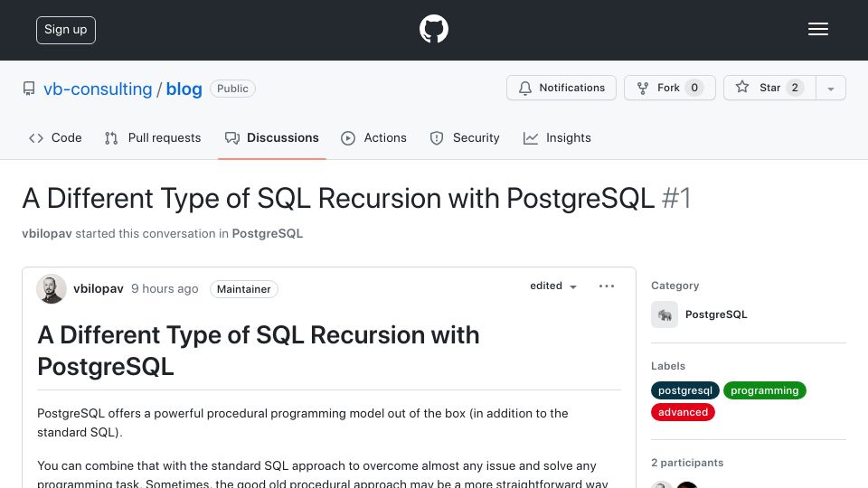Image resolution: width=868 pixels, height=488 pixels.
Task: Click the fork count 0
Action: click(x=694, y=88)
